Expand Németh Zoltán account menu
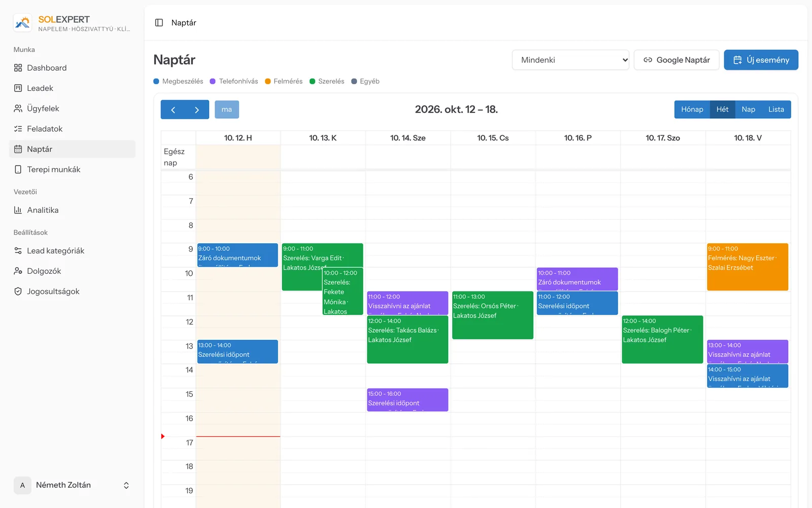This screenshot has height=508, width=812. [72, 485]
